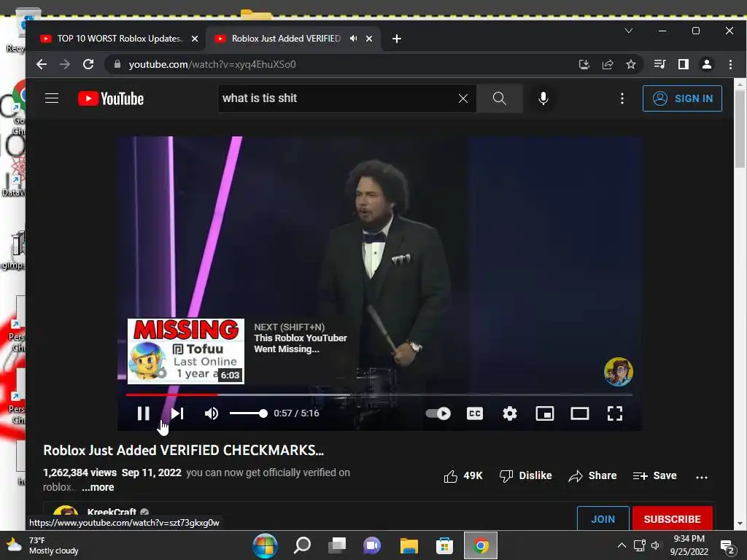
Task: Open the KreekCraft channel name link
Action: (x=112, y=512)
